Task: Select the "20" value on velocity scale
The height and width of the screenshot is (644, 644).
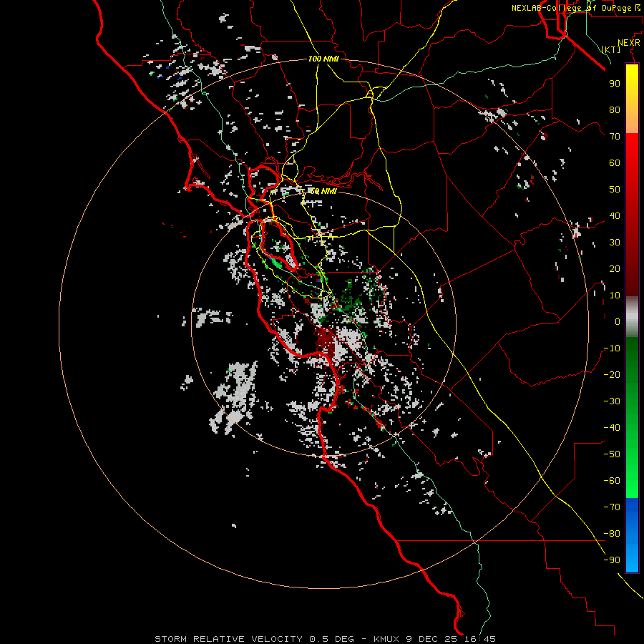Action: coord(615,268)
